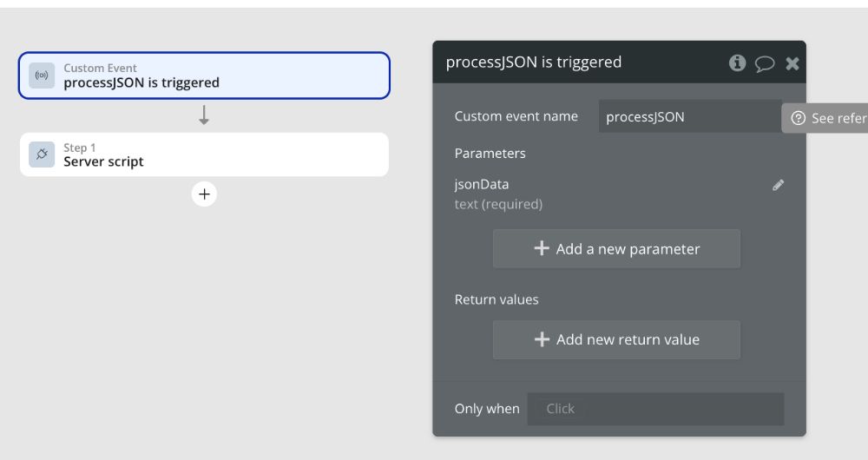
Task: Click the arrow connecting event to Step 1
Action: coord(204,115)
